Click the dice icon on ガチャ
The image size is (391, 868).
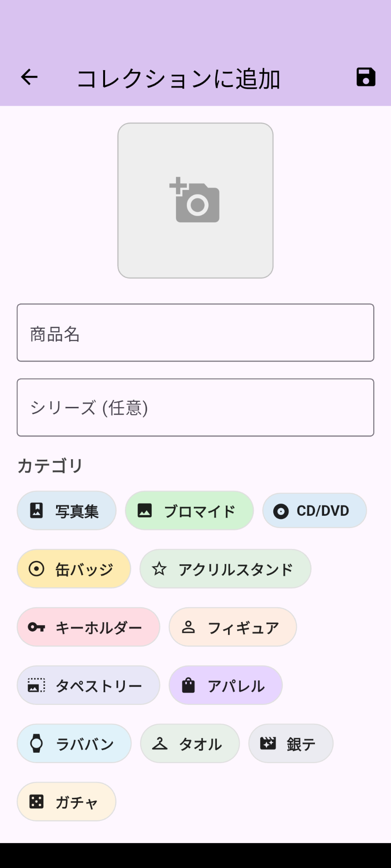[36, 802]
